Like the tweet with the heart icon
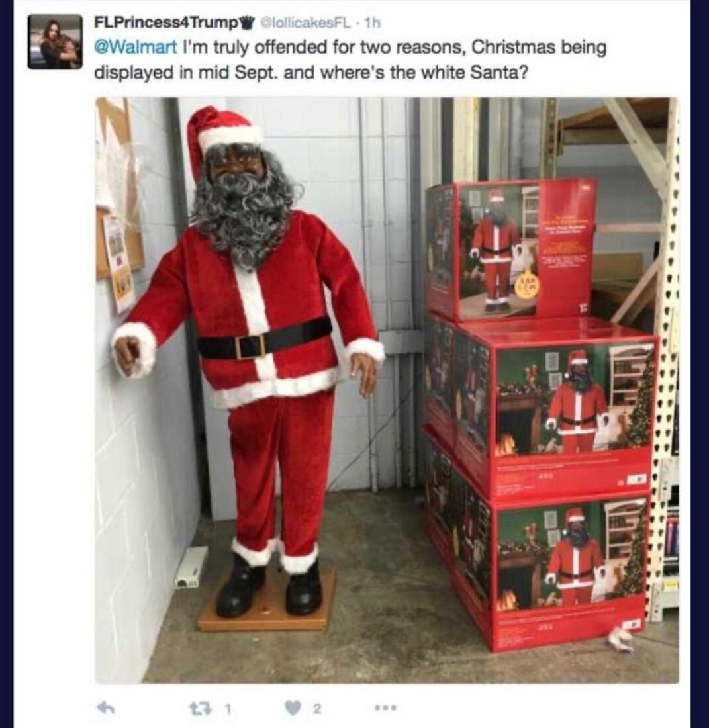The width and height of the screenshot is (709, 728). 294,709
